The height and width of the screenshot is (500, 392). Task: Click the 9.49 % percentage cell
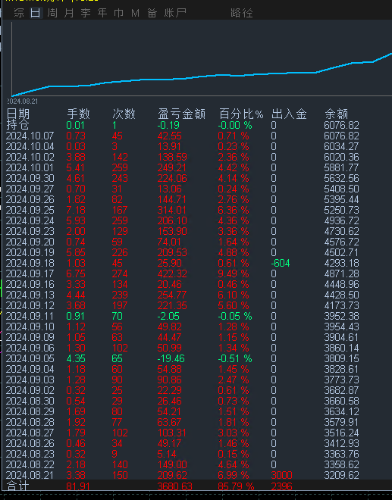point(233,274)
